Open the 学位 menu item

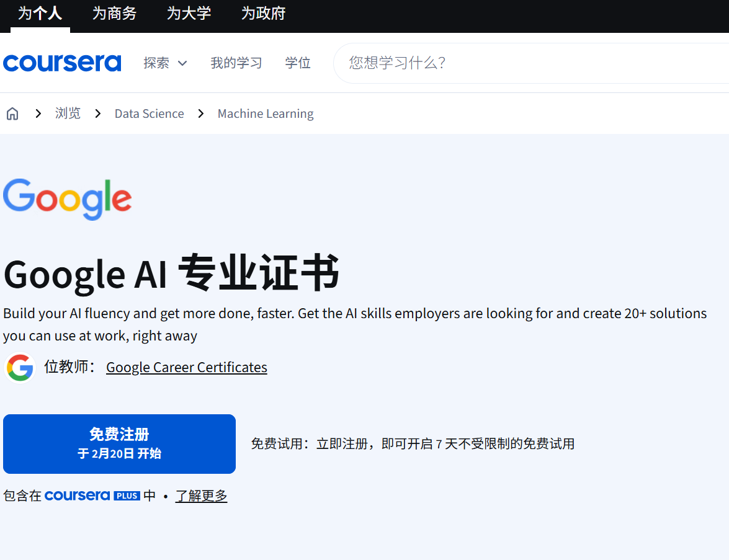tap(298, 63)
